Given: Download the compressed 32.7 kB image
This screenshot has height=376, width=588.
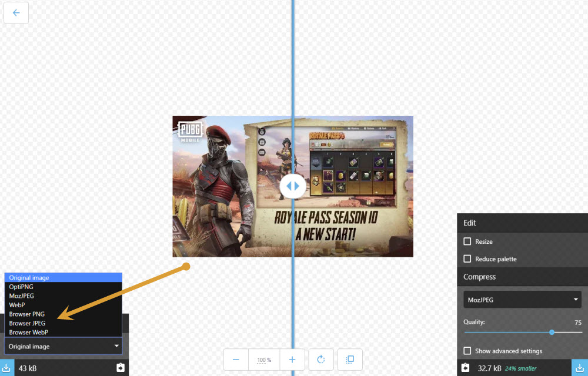Looking at the screenshot, I should pos(580,368).
